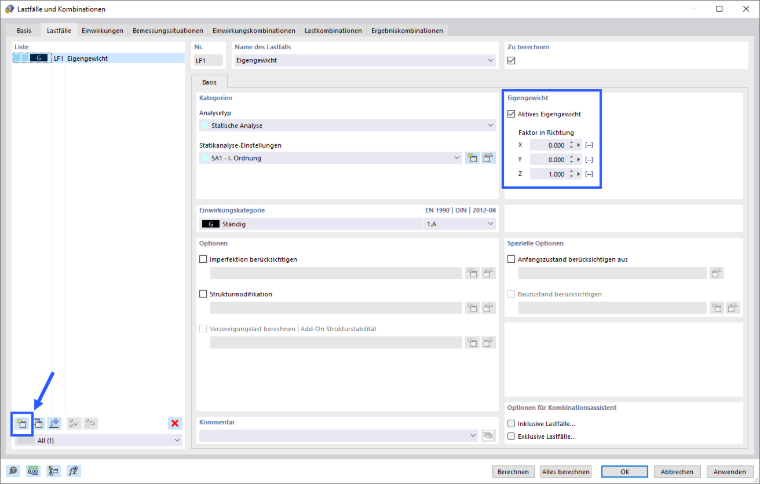760x484 pixels.
Task: Click black G swatch in LF1 list row
Action: click(x=39, y=58)
